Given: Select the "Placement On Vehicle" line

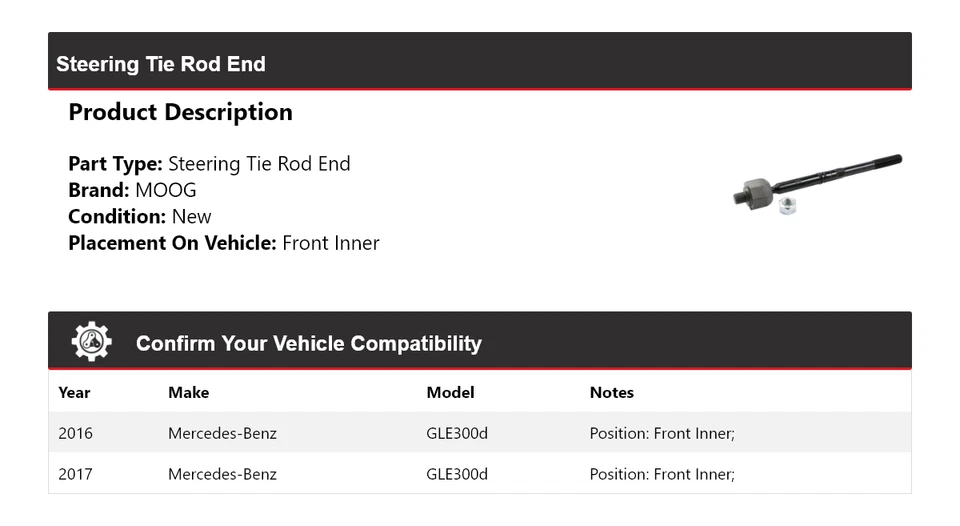Looking at the screenshot, I should tap(224, 243).
